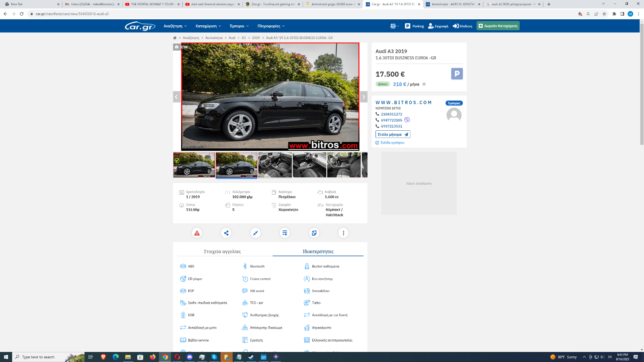Switch to the audi a3 2020 Google tab
The height and width of the screenshot is (362, 644).
tap(513, 4)
